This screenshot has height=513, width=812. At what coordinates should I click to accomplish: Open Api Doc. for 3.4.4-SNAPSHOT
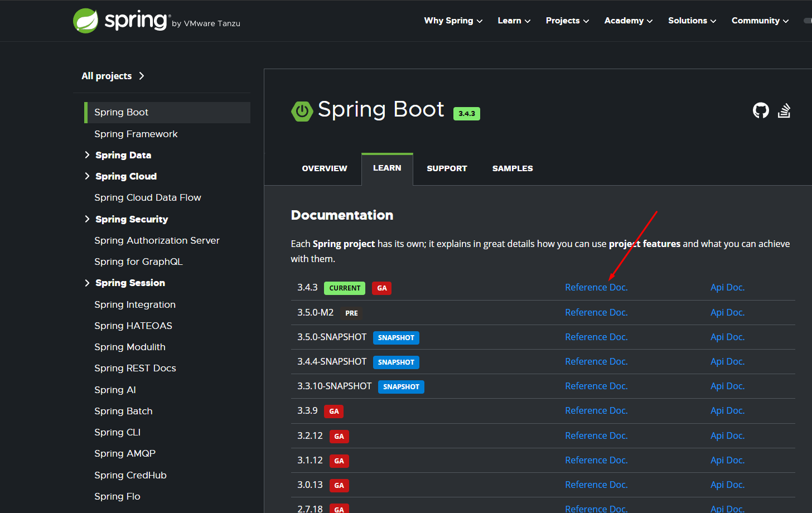pyautogui.click(x=727, y=361)
